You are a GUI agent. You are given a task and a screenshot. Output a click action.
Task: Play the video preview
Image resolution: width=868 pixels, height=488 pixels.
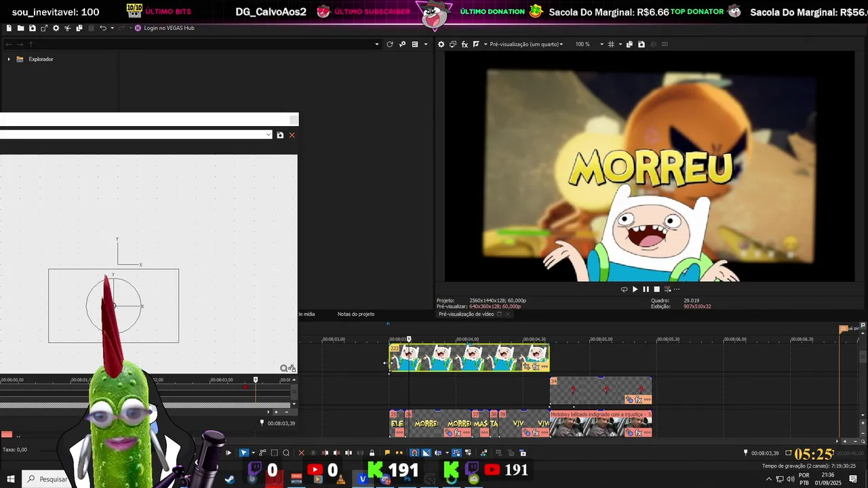[x=635, y=289]
